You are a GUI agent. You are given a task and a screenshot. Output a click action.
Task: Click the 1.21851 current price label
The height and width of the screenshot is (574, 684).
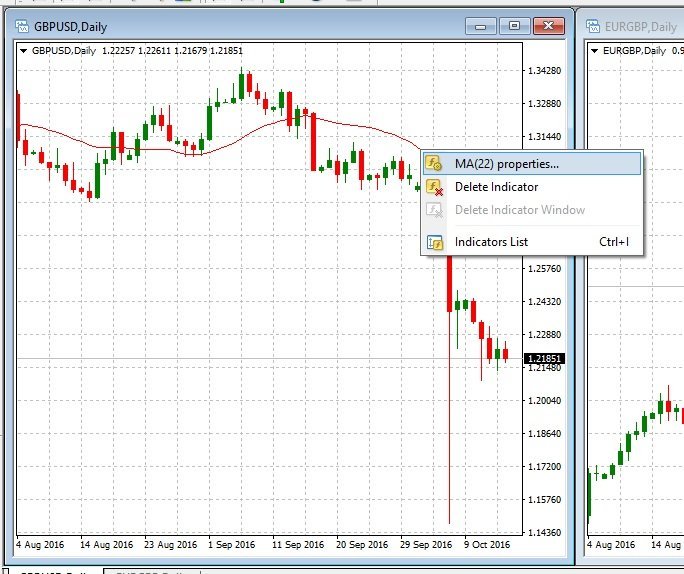[x=544, y=359]
